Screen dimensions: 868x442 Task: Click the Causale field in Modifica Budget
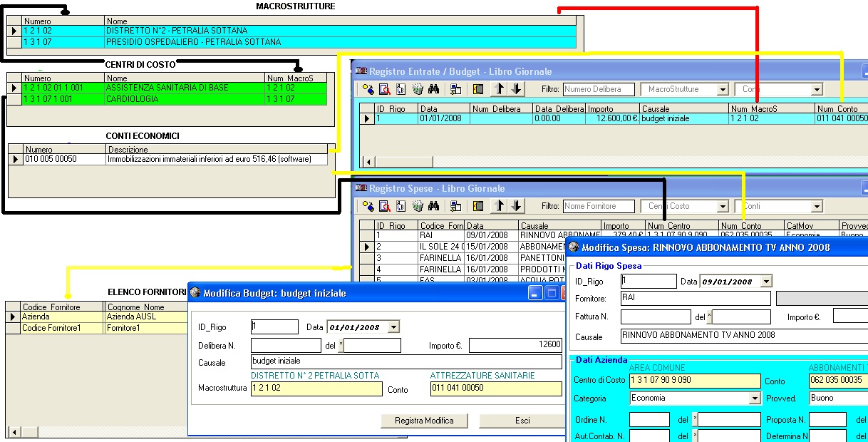tap(406, 362)
